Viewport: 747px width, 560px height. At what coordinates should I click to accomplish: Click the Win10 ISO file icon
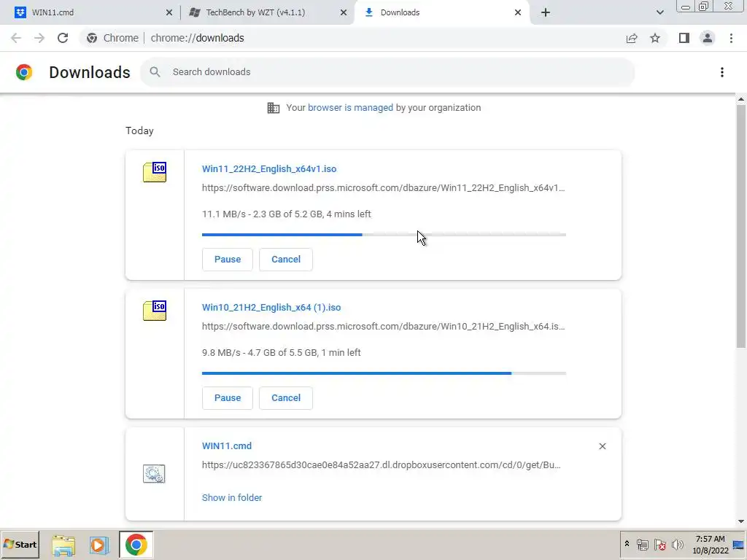[x=155, y=311]
